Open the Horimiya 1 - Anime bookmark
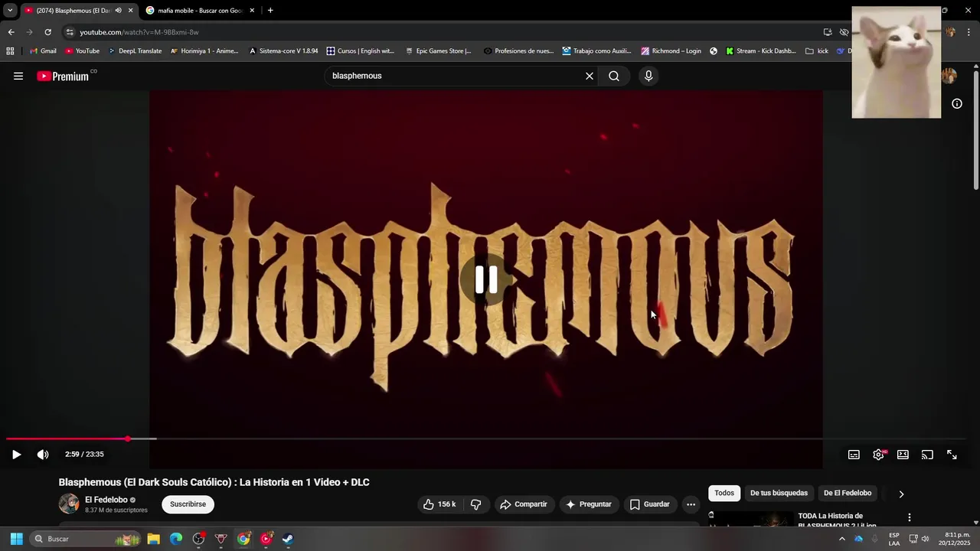Viewport: 980px width, 551px height. (x=204, y=51)
